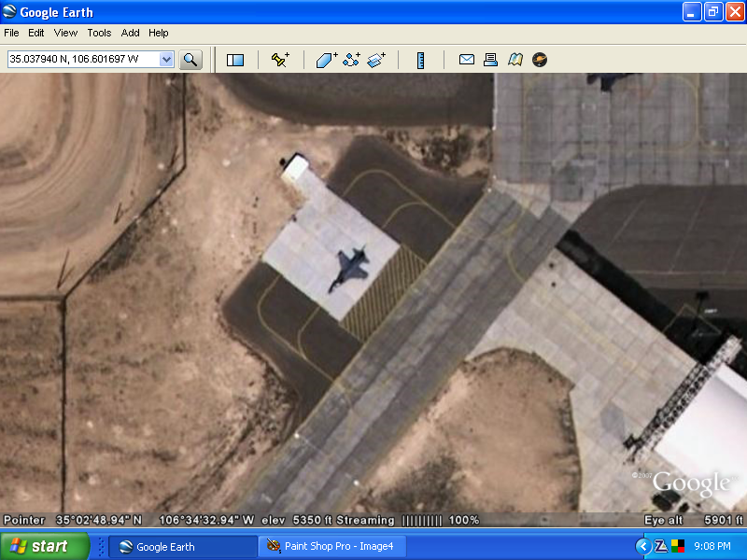Image resolution: width=747 pixels, height=560 pixels.
Task: Add a path
Action: [x=352, y=60]
